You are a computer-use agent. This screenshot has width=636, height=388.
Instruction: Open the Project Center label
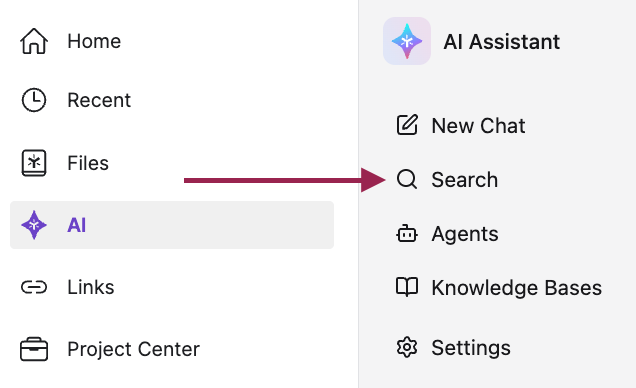pyautogui.click(x=133, y=349)
